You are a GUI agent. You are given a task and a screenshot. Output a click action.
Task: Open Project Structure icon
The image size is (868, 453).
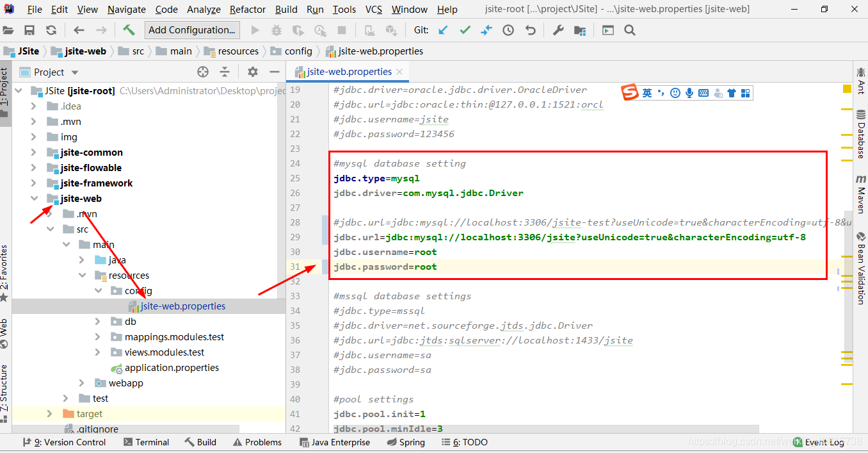[580, 30]
